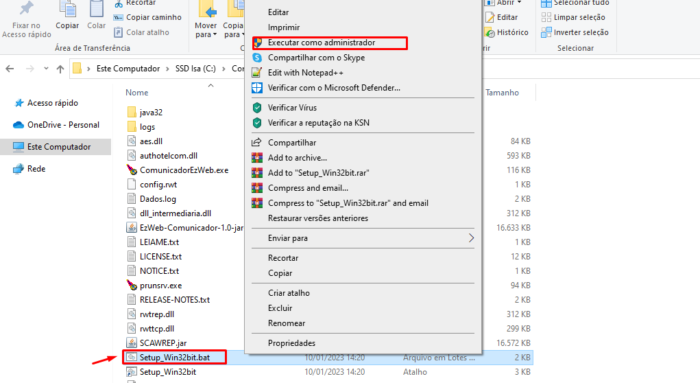Screen dimensions: 700x383
Task: Click the Notepad++ icon in context menu
Action: pyautogui.click(x=257, y=72)
